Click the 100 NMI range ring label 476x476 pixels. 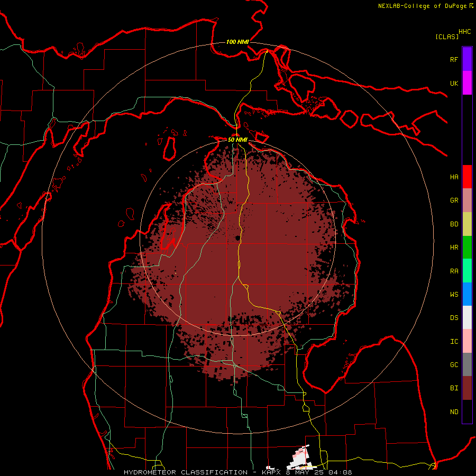pyautogui.click(x=237, y=42)
